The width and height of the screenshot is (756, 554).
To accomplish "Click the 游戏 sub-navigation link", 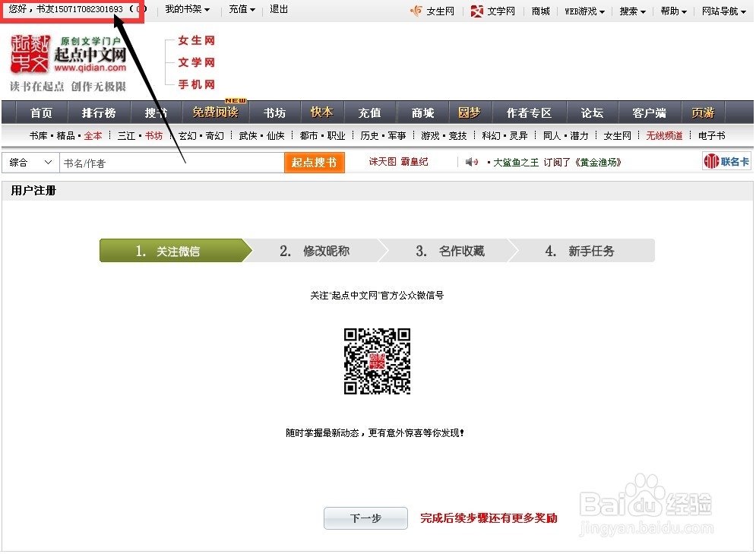I will [430, 136].
